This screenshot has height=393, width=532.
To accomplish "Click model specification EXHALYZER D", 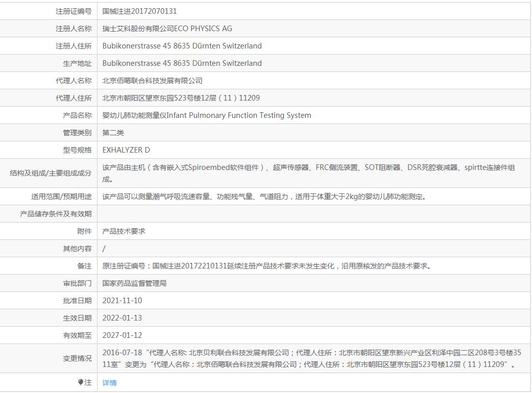I will click(x=126, y=150).
